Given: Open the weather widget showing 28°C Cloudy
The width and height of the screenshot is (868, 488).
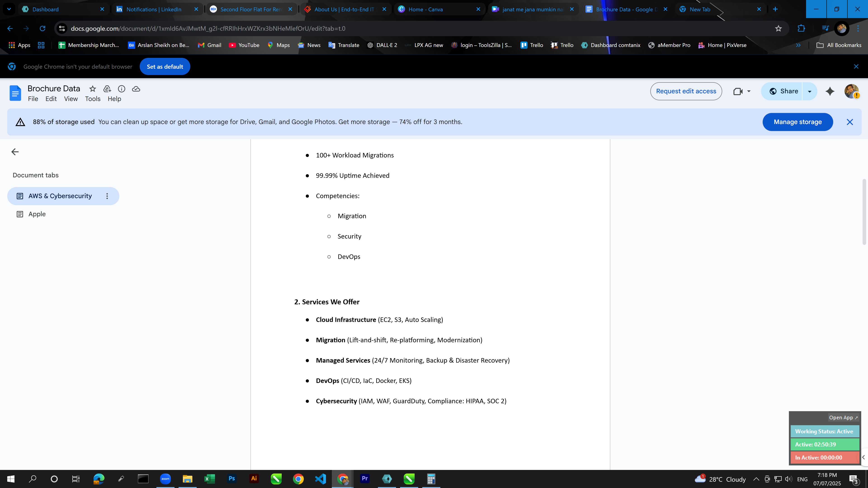Looking at the screenshot, I should pyautogui.click(x=720, y=479).
